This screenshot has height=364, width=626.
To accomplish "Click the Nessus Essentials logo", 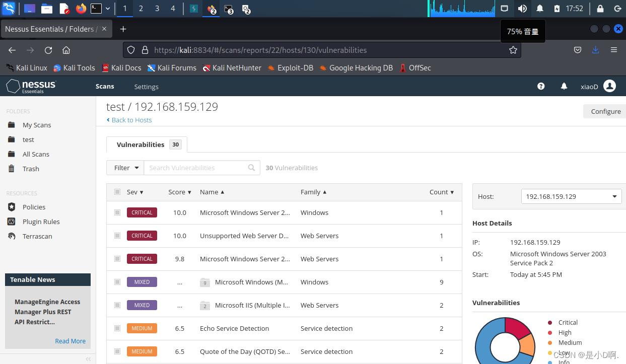I will [31, 86].
